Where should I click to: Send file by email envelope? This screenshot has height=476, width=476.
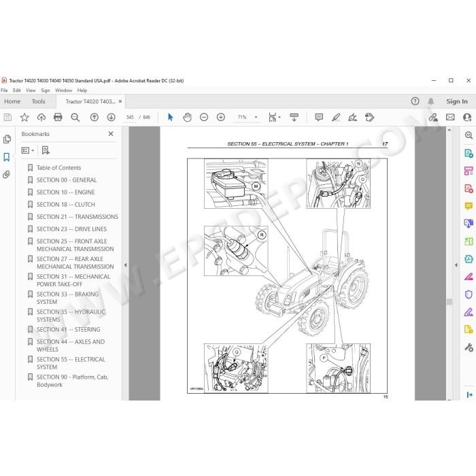click(x=450, y=117)
